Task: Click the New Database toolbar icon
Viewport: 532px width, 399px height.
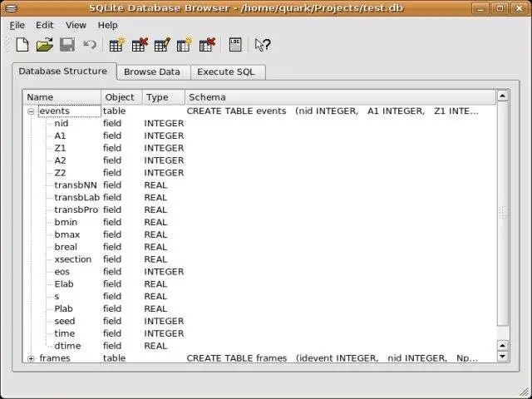Action: point(22,45)
